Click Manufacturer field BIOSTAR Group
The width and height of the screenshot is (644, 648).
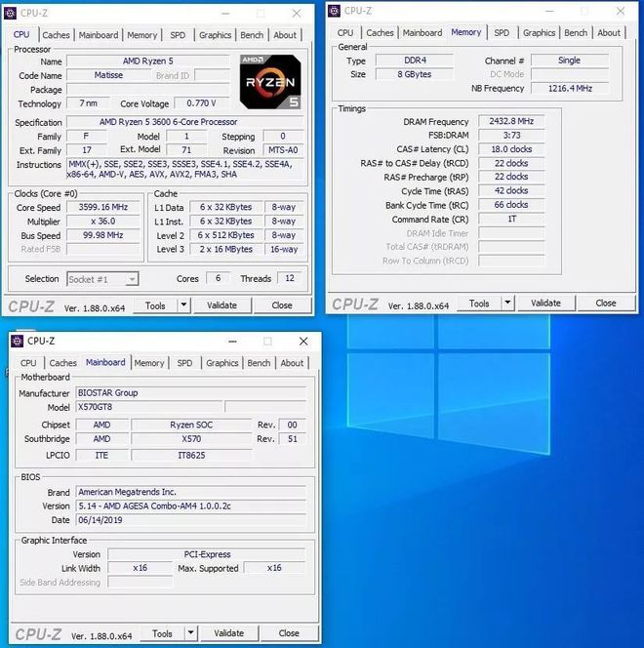point(191,393)
